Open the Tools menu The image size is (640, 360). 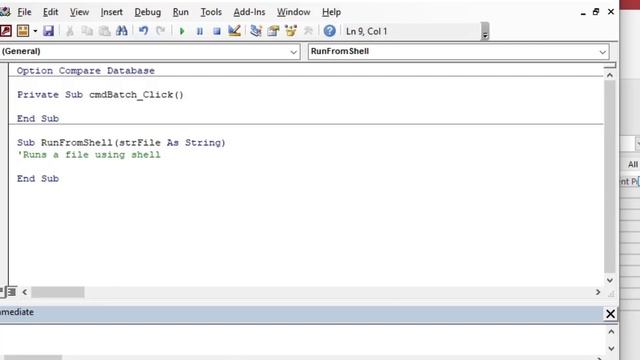(x=211, y=12)
